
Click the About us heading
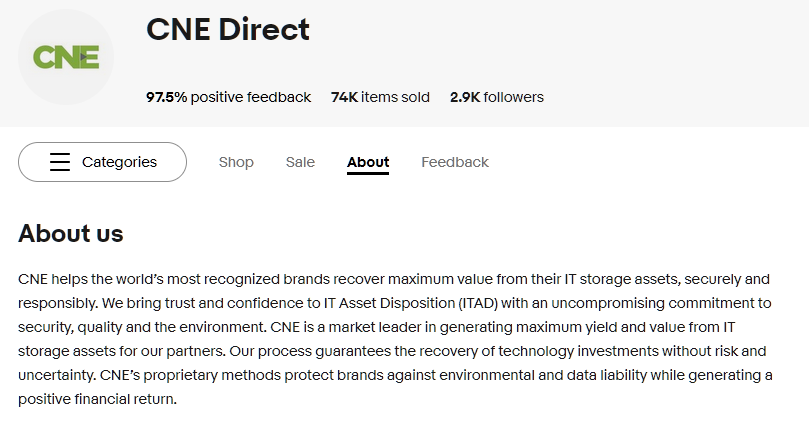pyautogui.click(x=71, y=233)
